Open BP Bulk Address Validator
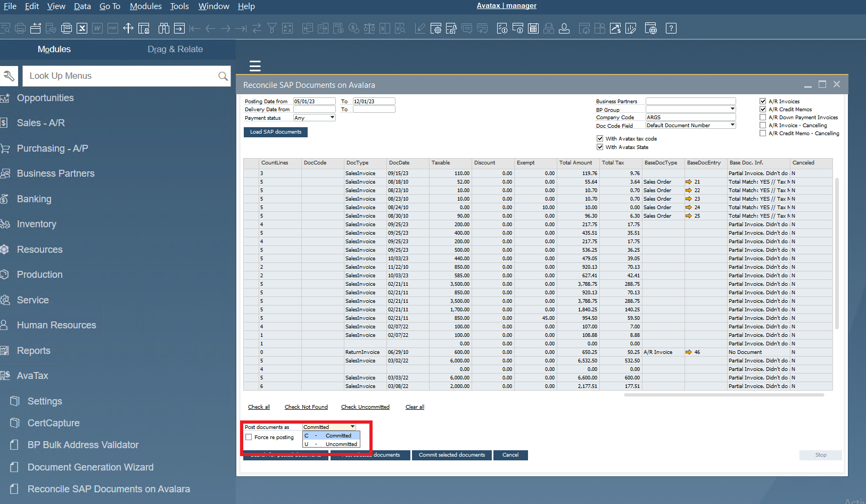Viewport: 866px width, 504px height. point(83,445)
